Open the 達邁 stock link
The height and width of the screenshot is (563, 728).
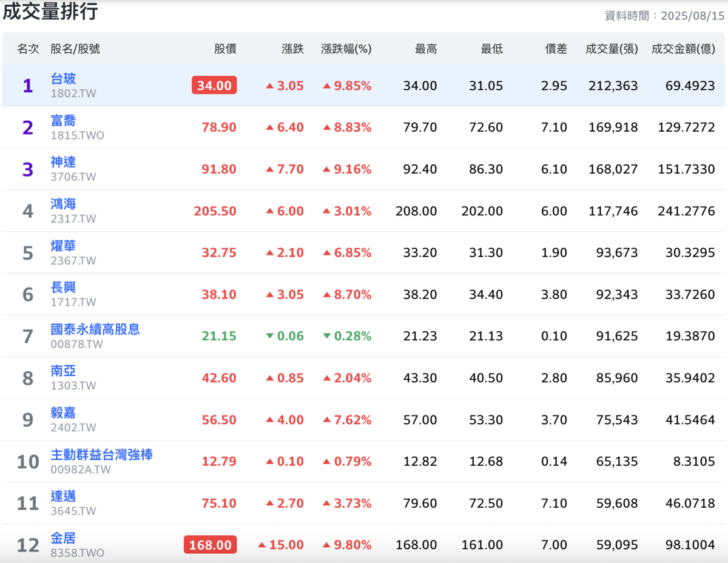click(63, 496)
